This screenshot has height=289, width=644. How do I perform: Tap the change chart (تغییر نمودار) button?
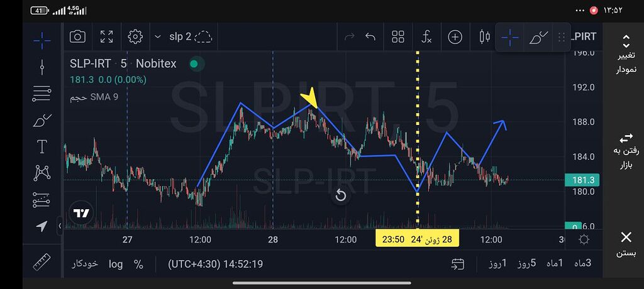pyautogui.click(x=626, y=55)
